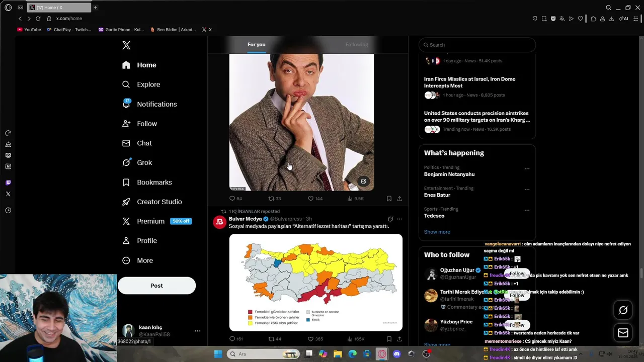Like the post with 365 likes
The height and width of the screenshot is (362, 644).
[x=315, y=339]
